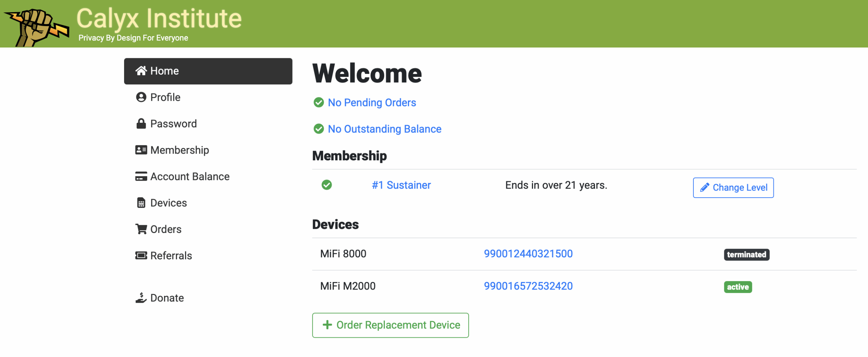Click the SIM card icon beside Devices

pos(141,203)
